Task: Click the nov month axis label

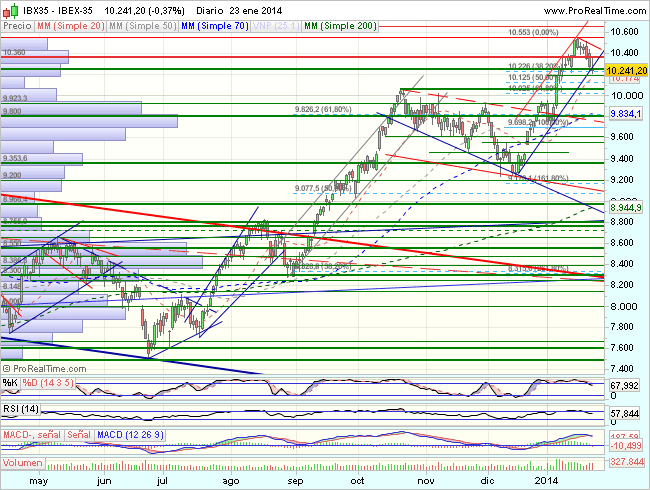Action: 426,481
